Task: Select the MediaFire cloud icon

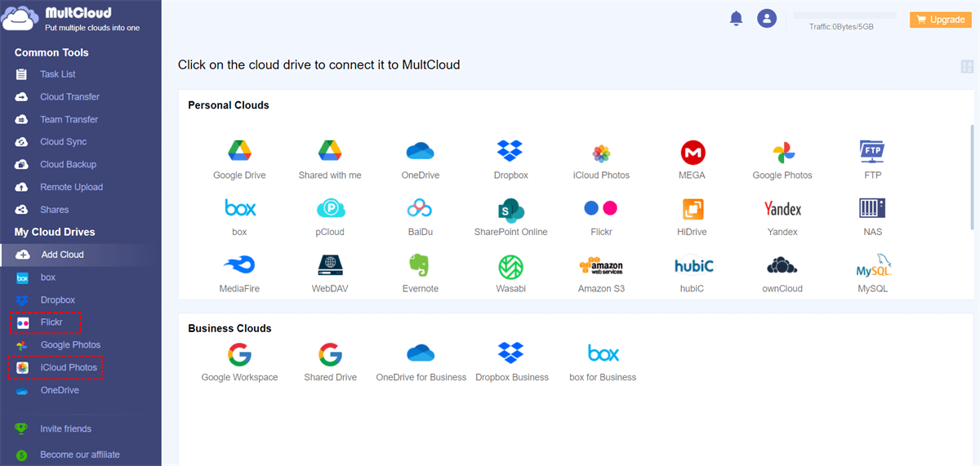Action: [x=239, y=265]
